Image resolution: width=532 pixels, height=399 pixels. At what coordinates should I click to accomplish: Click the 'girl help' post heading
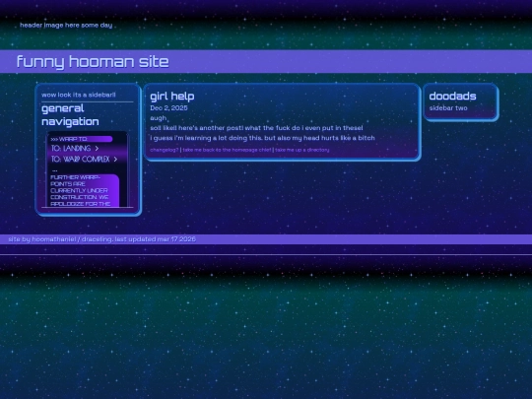tap(172, 96)
